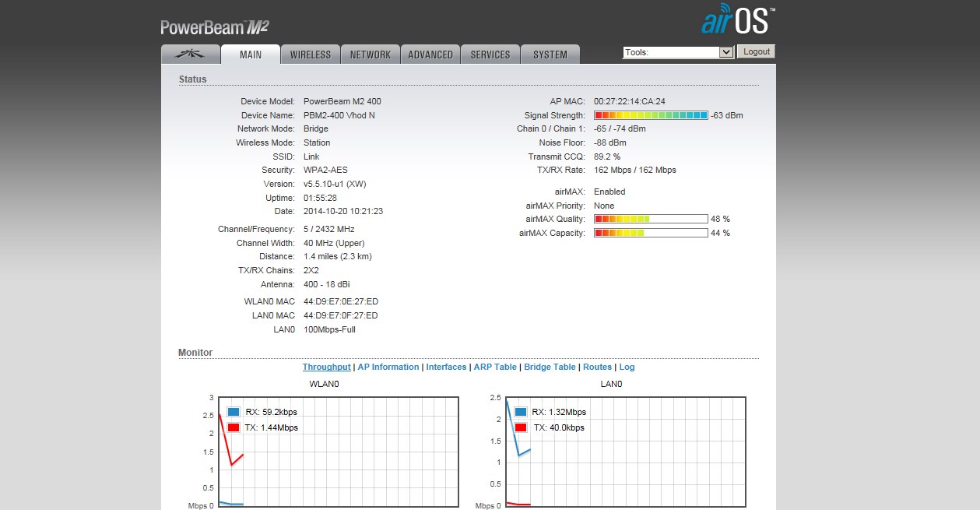The image size is (980, 510).
Task: Click the Chain 0 / Chain 1 value -65 / -74 dBm
Action: 620,128
